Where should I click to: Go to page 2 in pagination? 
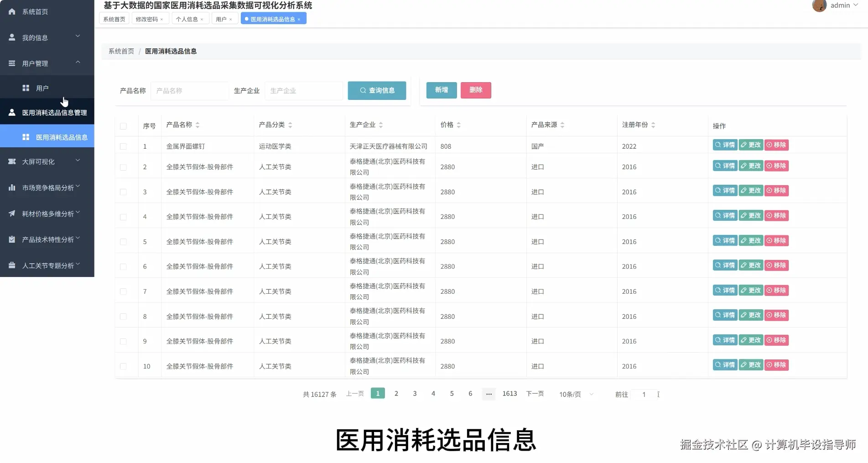click(396, 394)
